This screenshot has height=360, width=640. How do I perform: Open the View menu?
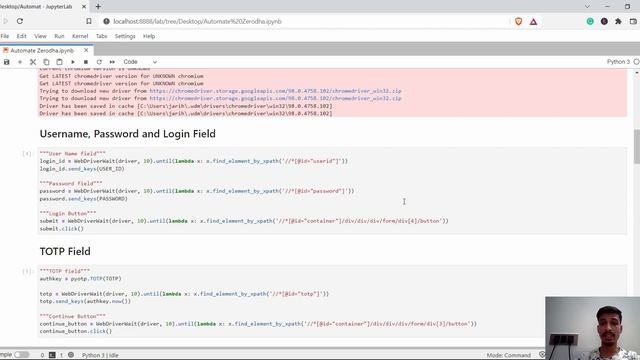tap(40, 36)
